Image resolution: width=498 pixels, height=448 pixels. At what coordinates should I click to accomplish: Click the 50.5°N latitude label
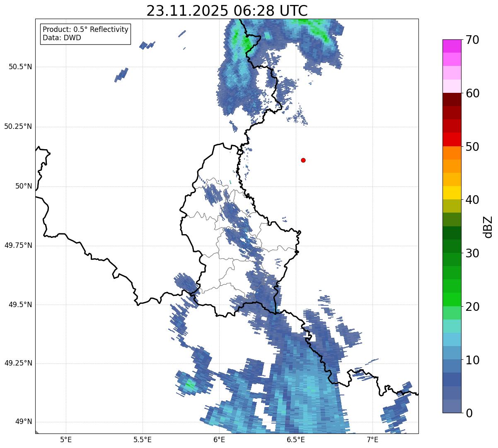click(x=20, y=67)
